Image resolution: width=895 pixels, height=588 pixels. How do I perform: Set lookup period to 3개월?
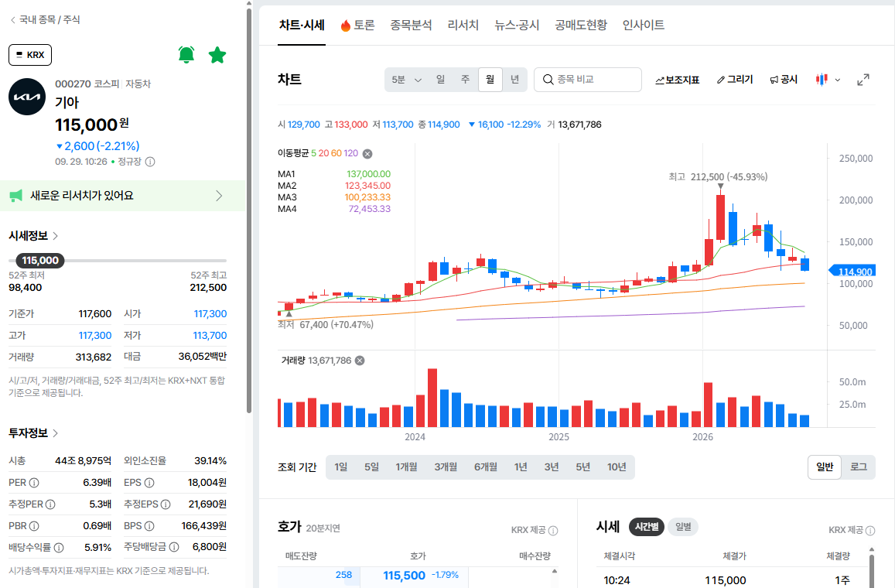click(446, 467)
